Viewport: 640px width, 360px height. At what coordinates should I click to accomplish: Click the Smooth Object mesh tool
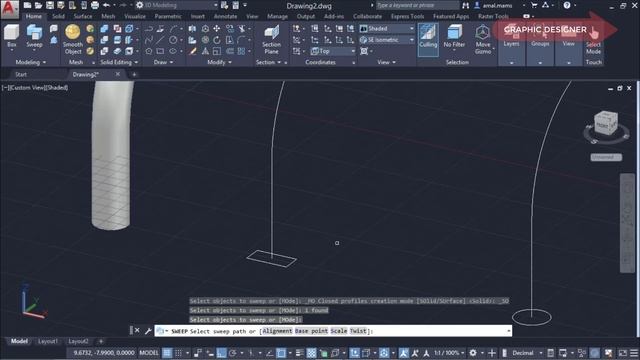coord(73,39)
